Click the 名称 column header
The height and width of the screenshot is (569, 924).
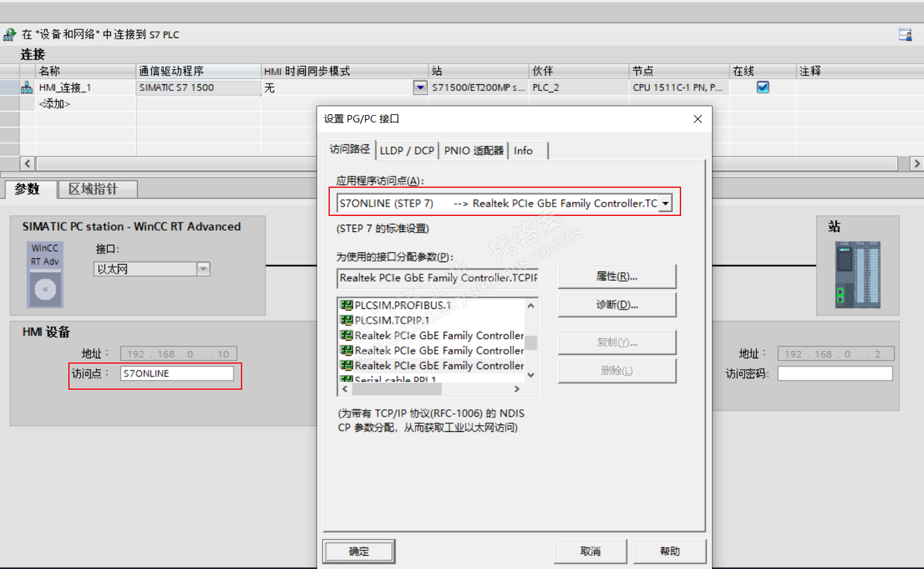tap(86, 71)
